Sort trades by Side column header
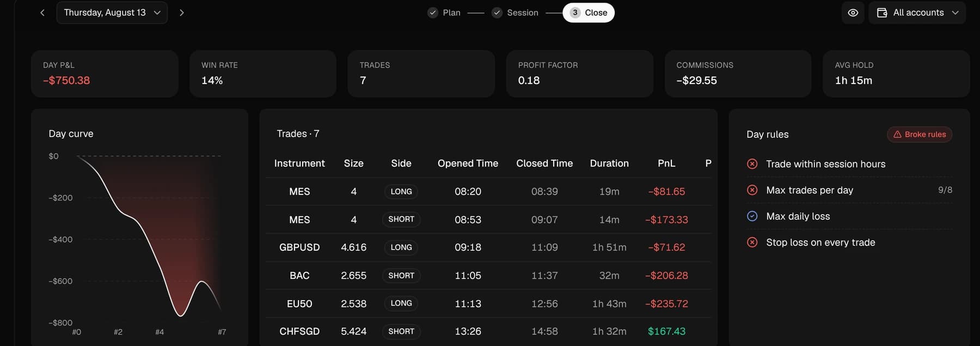The image size is (980, 346). pyautogui.click(x=401, y=163)
